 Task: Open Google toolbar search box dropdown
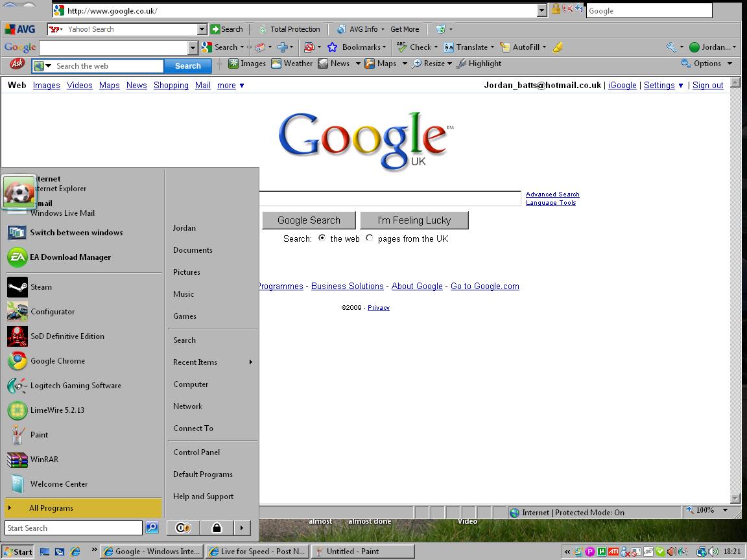click(x=193, y=47)
